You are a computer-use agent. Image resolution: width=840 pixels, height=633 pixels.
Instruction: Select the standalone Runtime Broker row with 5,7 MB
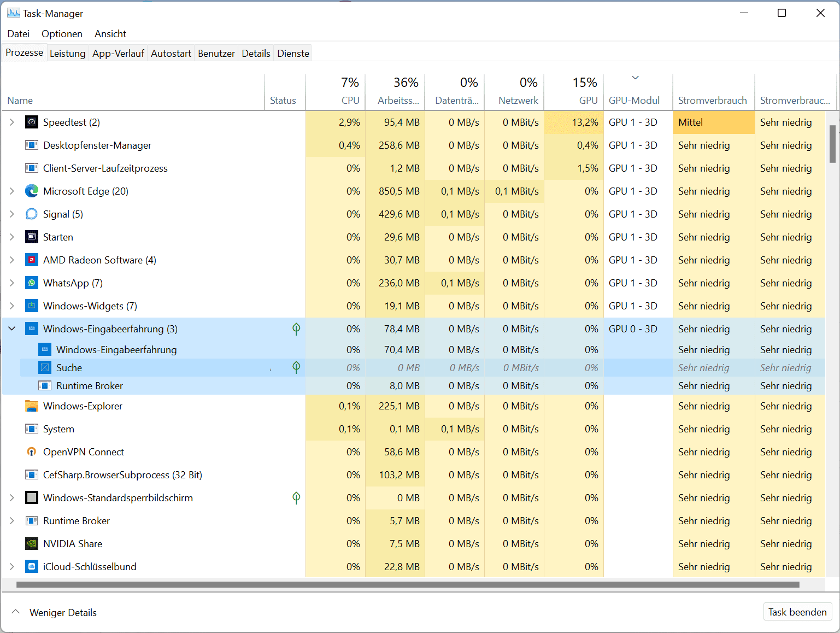(x=414, y=521)
